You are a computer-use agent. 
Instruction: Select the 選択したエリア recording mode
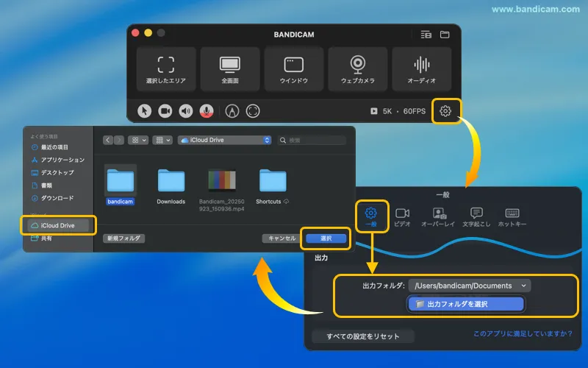coord(166,69)
